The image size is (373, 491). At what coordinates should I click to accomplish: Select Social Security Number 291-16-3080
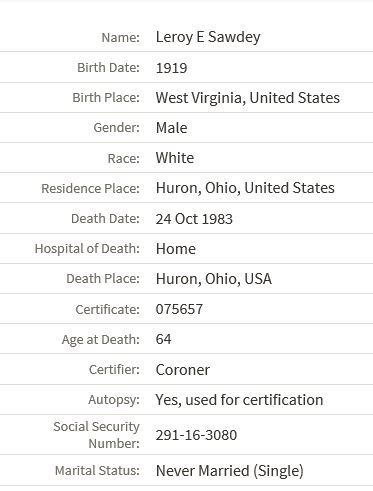coord(196,435)
